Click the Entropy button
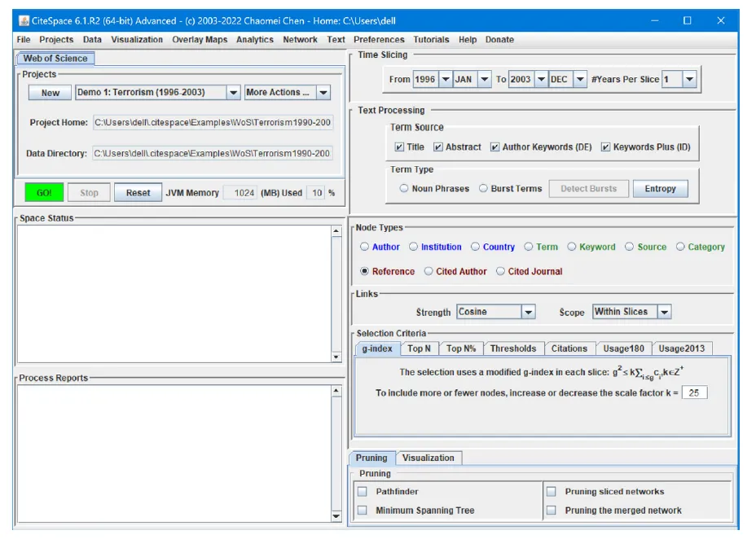756x539 pixels. pos(660,188)
